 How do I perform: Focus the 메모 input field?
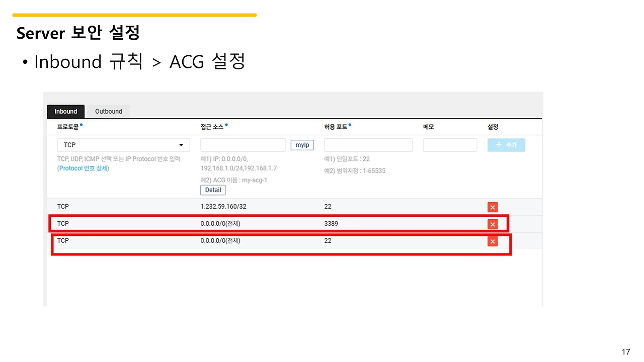450,145
